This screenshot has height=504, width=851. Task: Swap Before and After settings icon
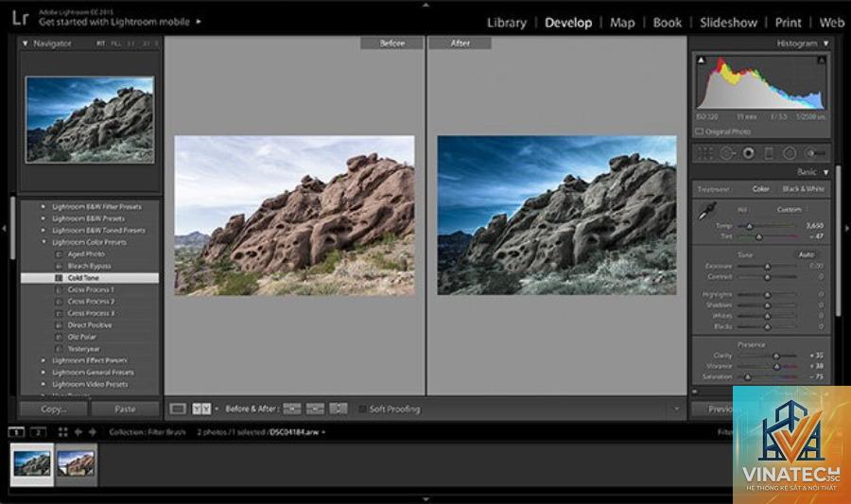(339, 408)
